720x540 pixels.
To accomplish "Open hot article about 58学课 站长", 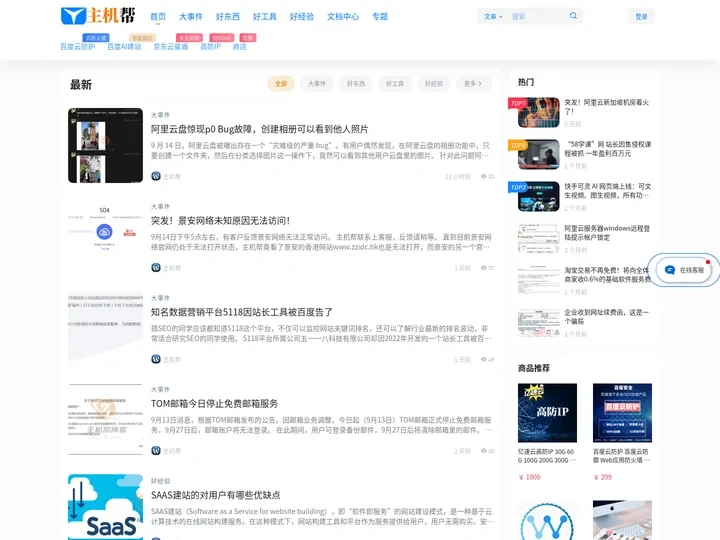I will 608,149.
